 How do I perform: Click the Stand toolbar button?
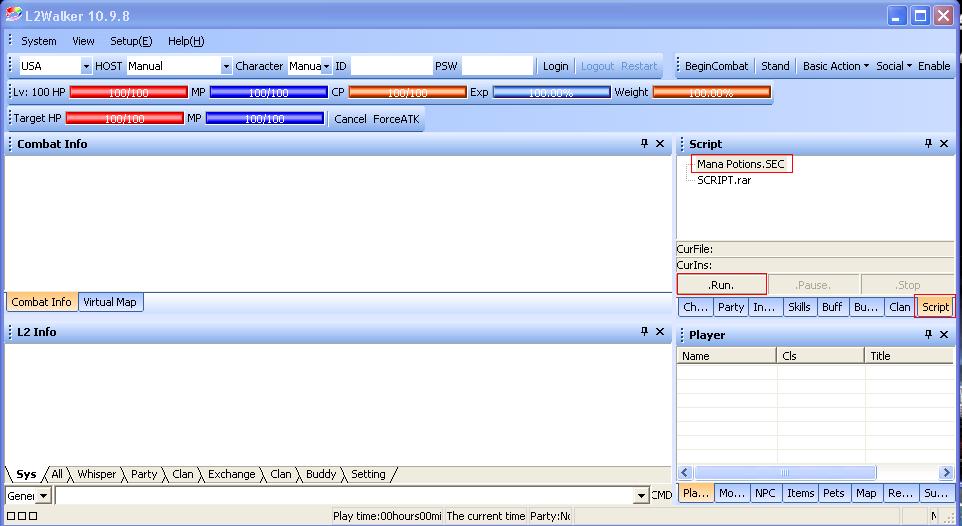(x=775, y=66)
